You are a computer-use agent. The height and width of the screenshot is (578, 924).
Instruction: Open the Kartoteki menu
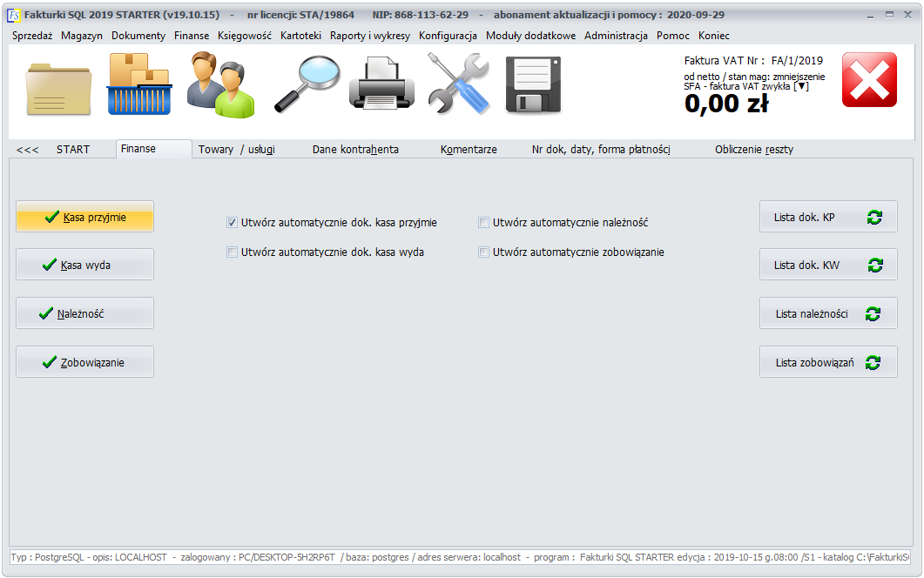tap(300, 36)
